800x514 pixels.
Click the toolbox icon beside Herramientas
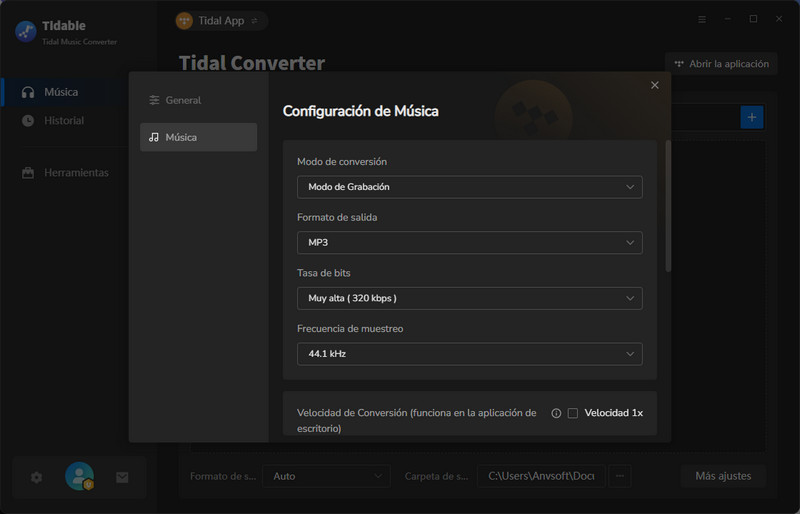pyautogui.click(x=28, y=173)
